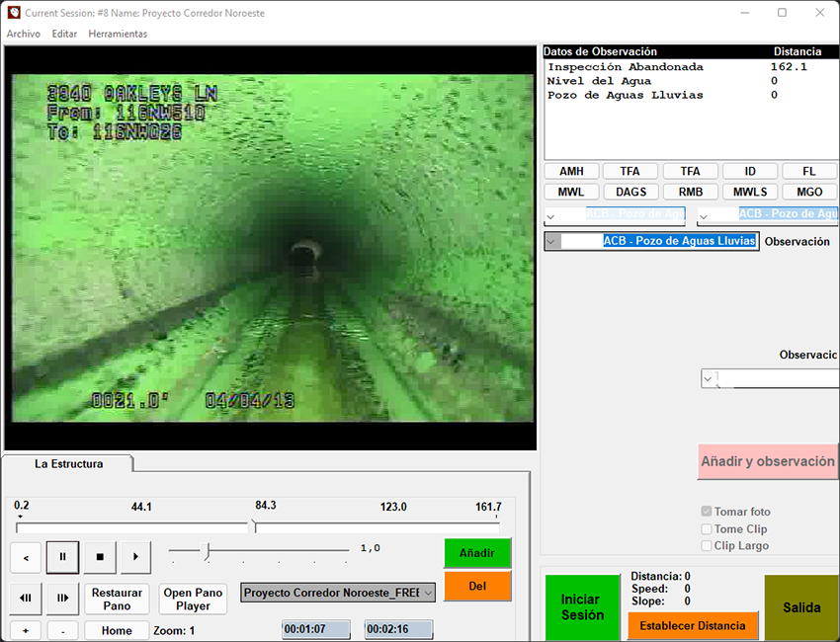Open the Archivo menu
840x642 pixels.
23,34
